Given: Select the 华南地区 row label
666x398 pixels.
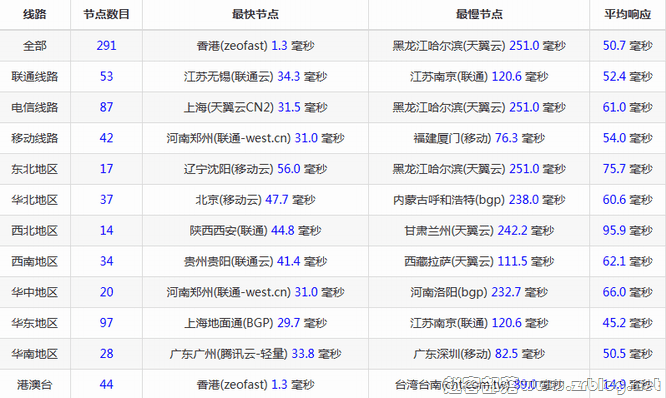Looking at the screenshot, I should tap(34, 354).
